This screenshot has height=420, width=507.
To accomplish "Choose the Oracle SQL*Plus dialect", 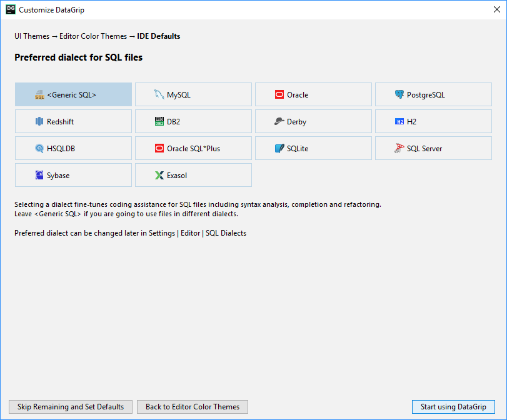I will point(193,149).
